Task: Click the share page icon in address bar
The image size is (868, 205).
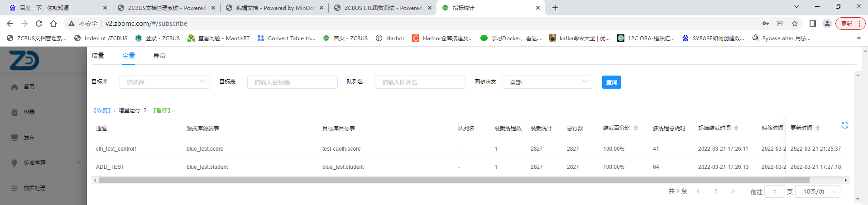Action: [780, 24]
